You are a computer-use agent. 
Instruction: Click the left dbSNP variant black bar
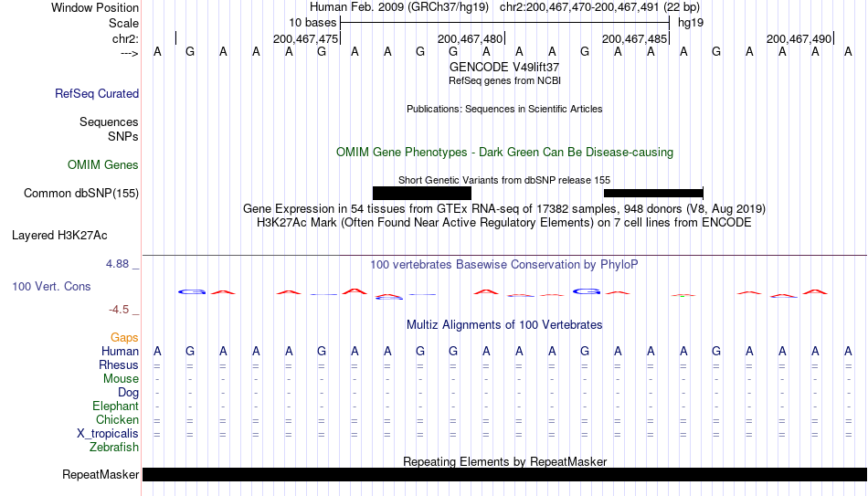[x=422, y=194]
